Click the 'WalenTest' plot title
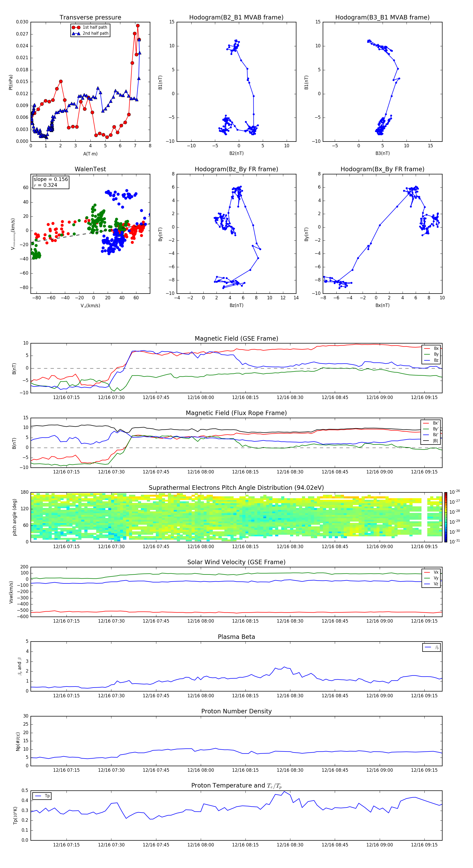473x868 pixels. tap(90, 169)
